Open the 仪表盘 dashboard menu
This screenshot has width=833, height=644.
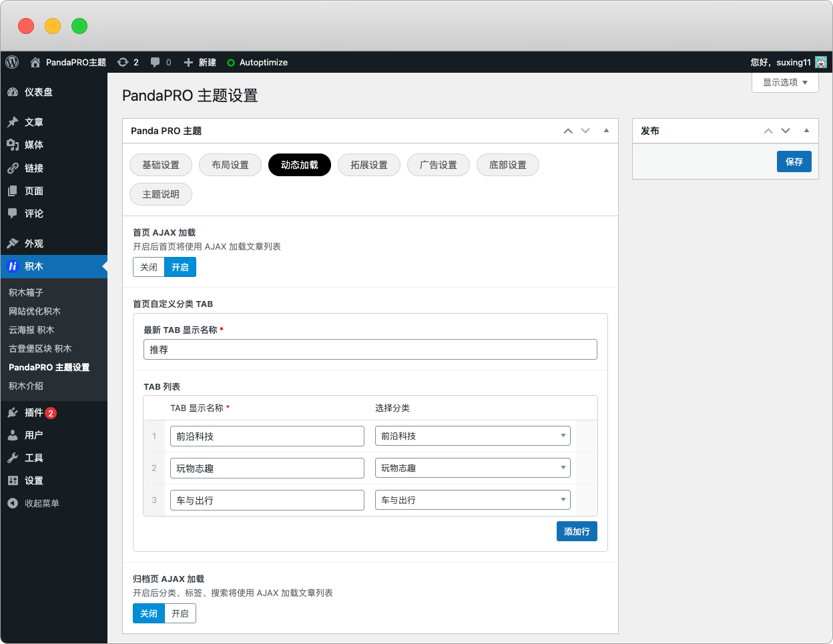(53, 92)
